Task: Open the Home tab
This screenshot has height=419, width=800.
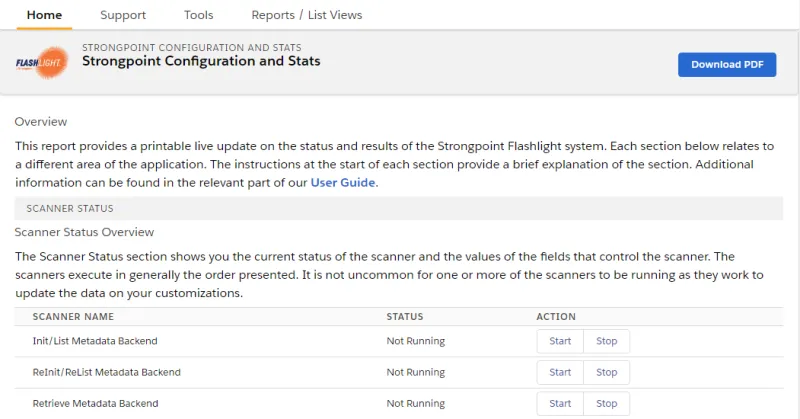Action: point(44,15)
